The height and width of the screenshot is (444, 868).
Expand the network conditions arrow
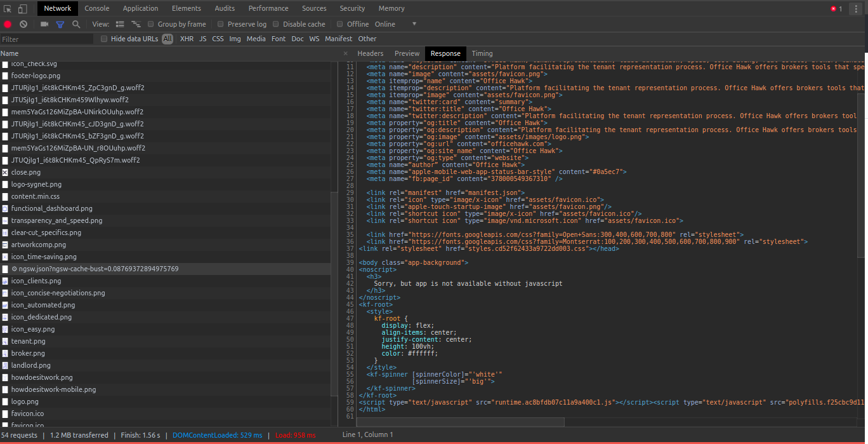coord(414,24)
